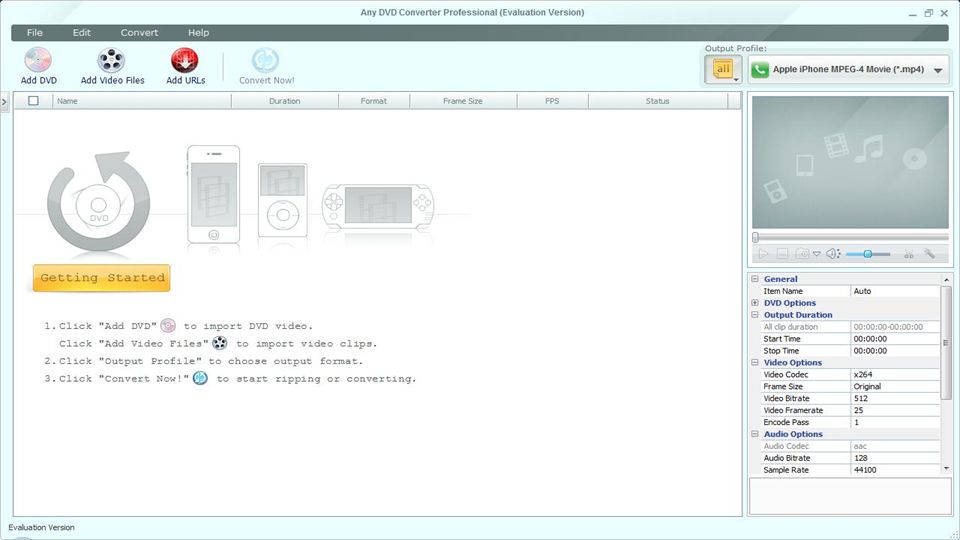Click the Getting Started button

tap(102, 278)
